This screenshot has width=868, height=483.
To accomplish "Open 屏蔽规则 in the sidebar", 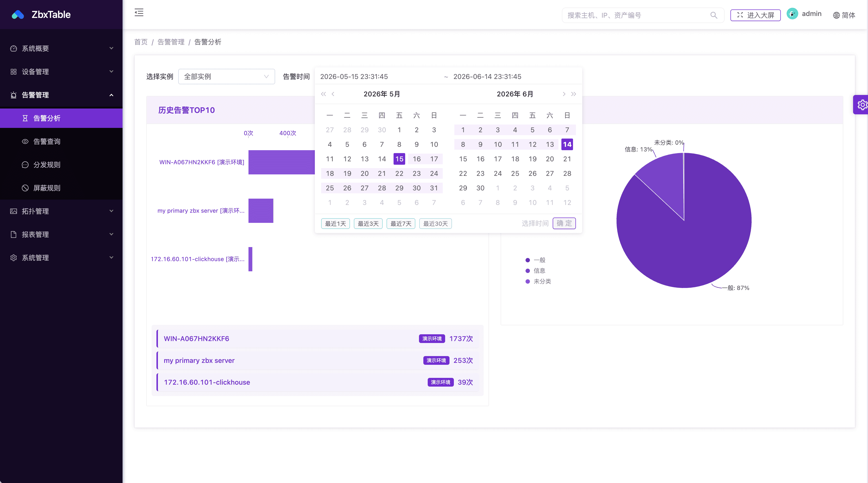I will (x=61, y=188).
